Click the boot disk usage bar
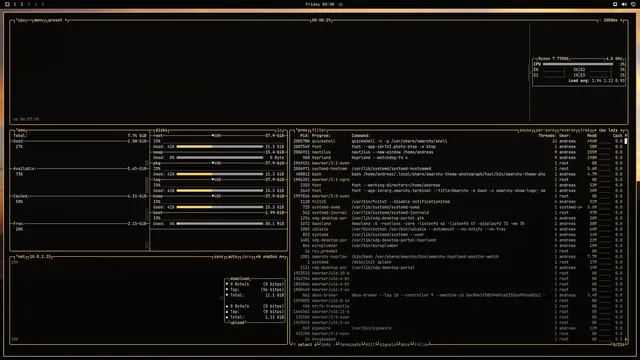Image resolution: width=640 pixels, height=360 pixels. (x=220, y=224)
